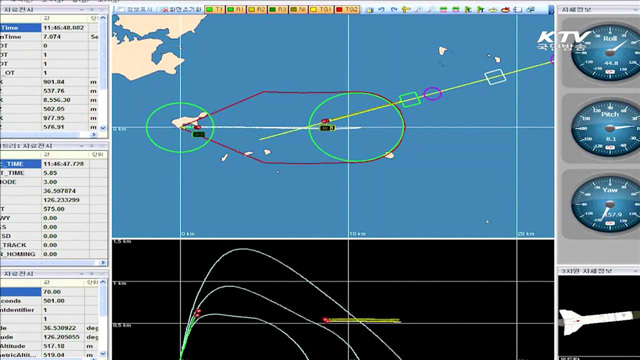Open dropdown arrow on second data panel header
This screenshot has height=360, width=640.
pyautogui.click(x=82, y=146)
